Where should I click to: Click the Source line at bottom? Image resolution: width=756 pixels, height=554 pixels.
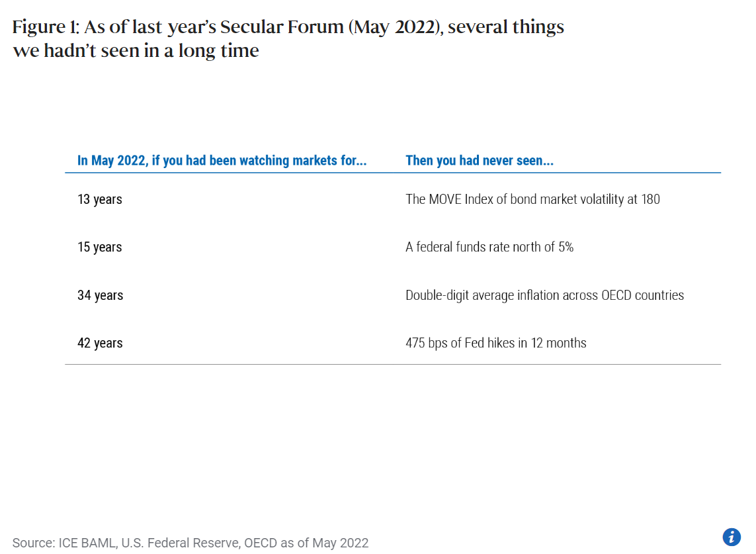click(190, 543)
